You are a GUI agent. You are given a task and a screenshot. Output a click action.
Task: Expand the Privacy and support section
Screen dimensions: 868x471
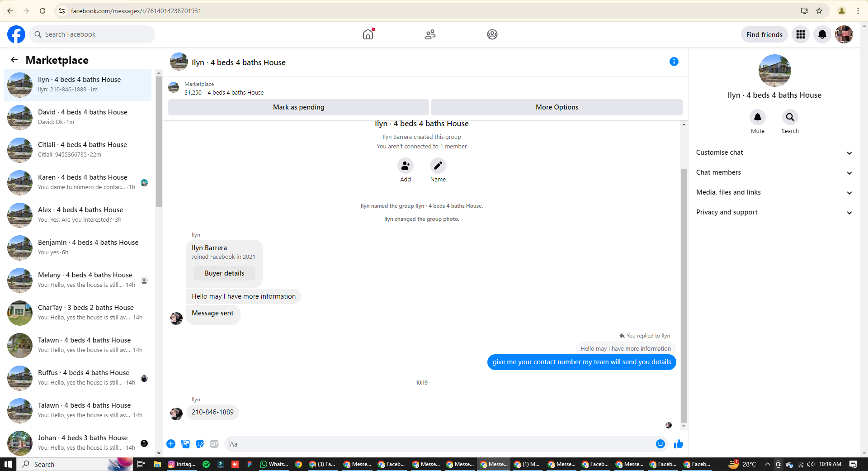click(x=774, y=212)
